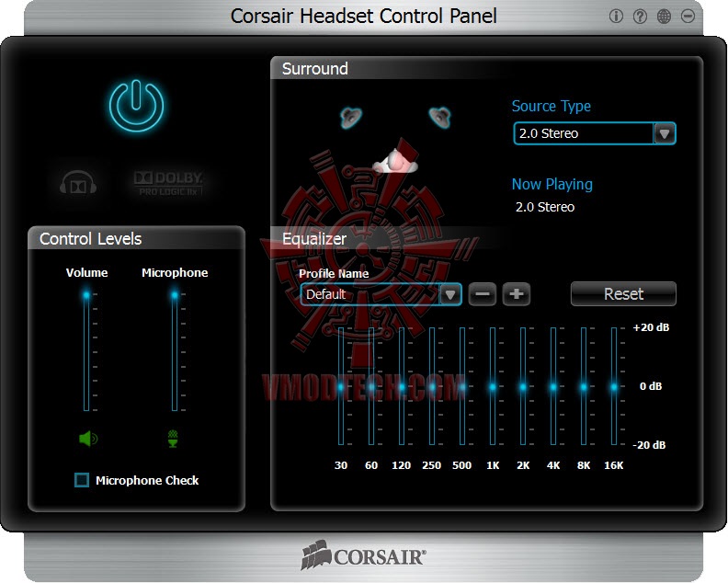Viewport: 728px width, 583px height.
Task: Click the 4K equalizer slider handle
Action: 553,386
